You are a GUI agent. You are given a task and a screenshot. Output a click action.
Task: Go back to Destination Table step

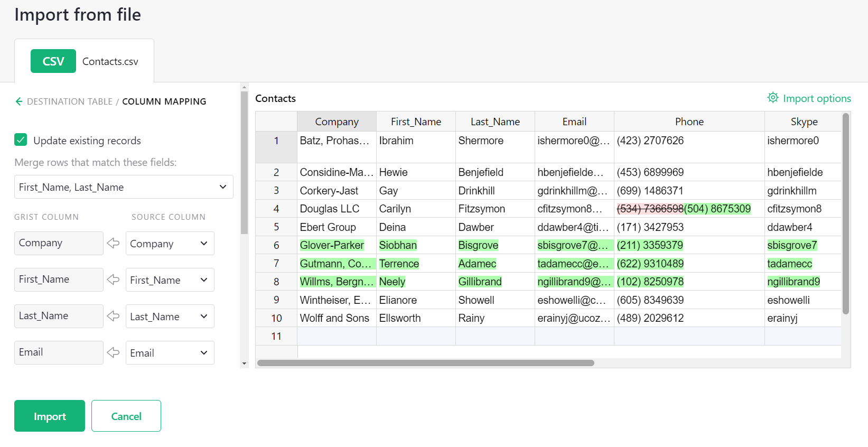(x=69, y=101)
